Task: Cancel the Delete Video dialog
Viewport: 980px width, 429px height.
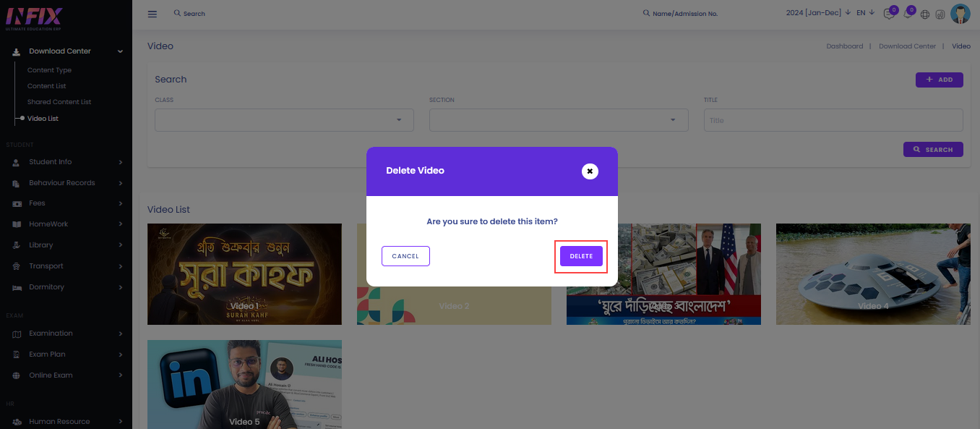Action: (405, 256)
